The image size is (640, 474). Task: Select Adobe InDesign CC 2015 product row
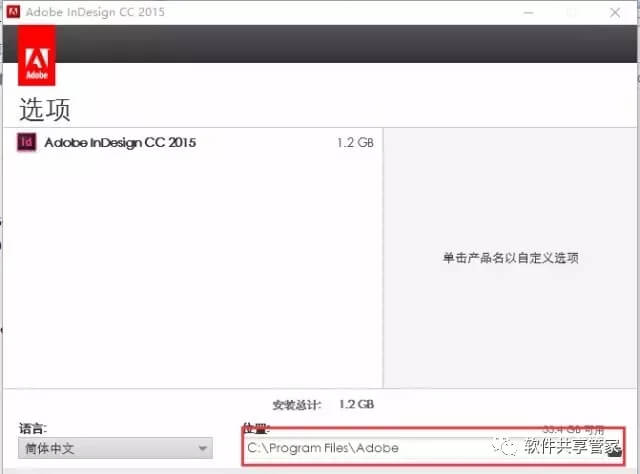pos(195,142)
